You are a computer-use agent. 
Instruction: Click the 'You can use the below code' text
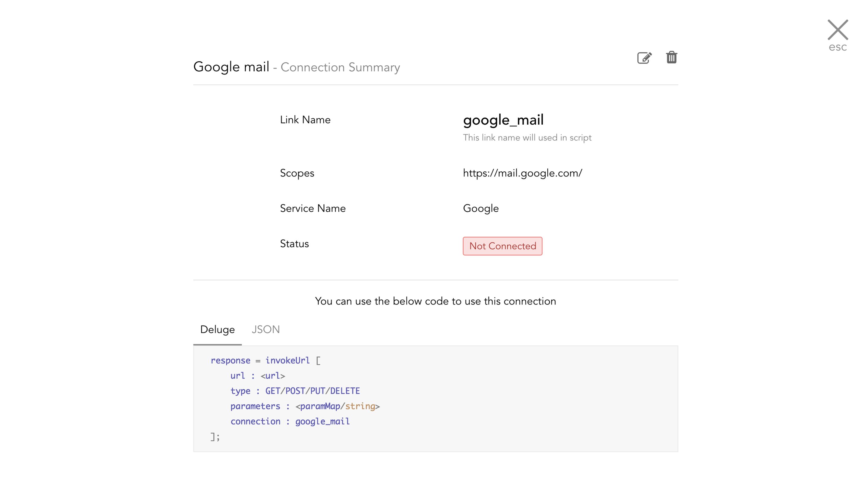coord(435,301)
